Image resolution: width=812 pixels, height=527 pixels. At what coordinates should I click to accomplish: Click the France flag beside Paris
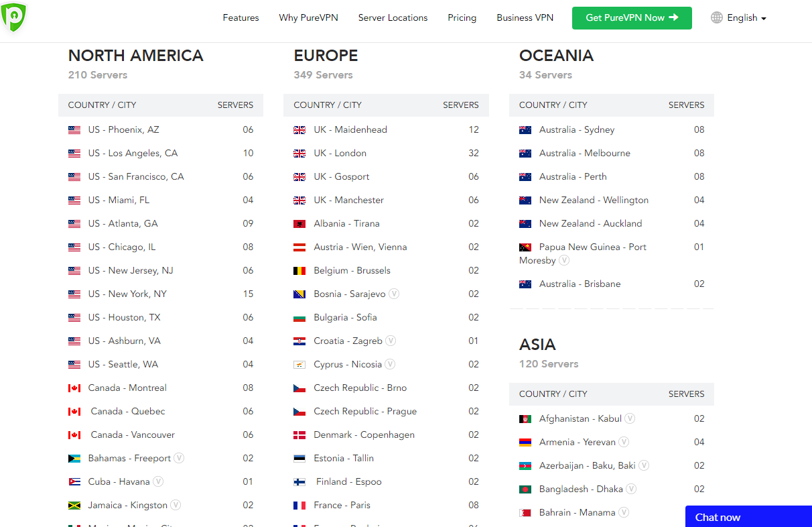tap(299, 506)
